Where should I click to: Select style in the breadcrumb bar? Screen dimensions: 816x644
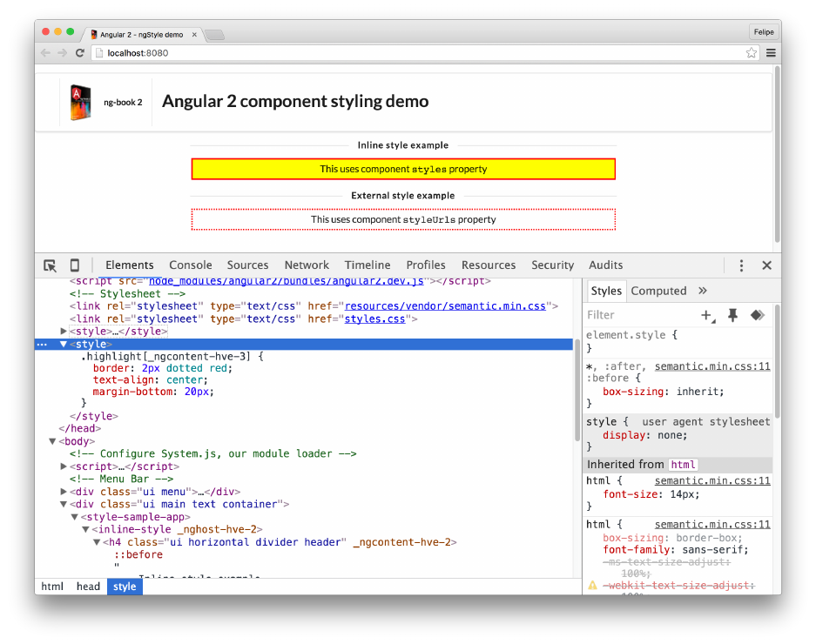(x=125, y=587)
